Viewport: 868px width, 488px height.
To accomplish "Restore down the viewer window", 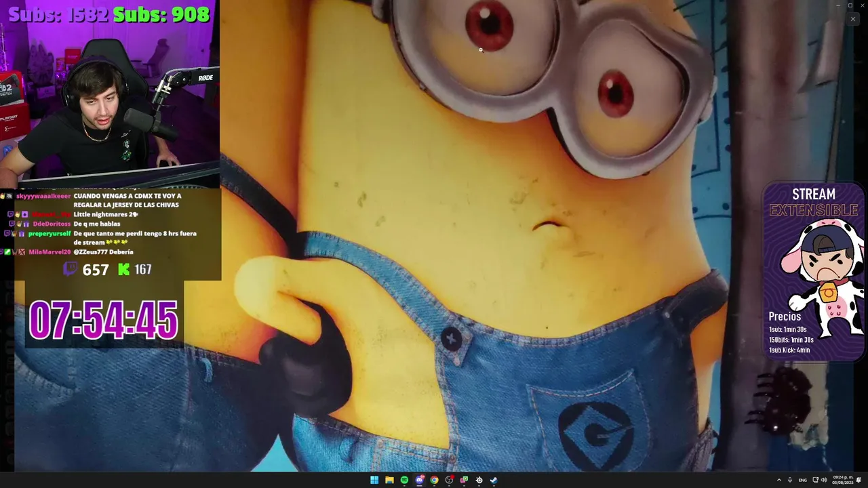I will pos(850,5).
